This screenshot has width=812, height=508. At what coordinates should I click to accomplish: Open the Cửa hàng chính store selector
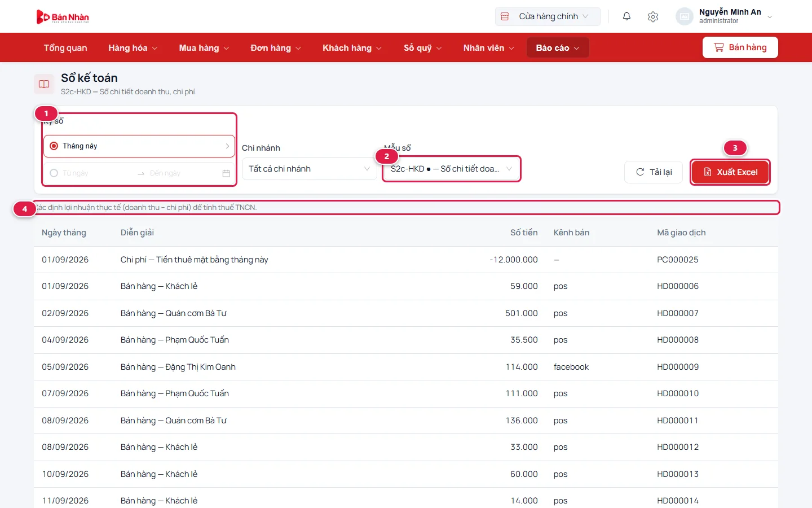548,16
